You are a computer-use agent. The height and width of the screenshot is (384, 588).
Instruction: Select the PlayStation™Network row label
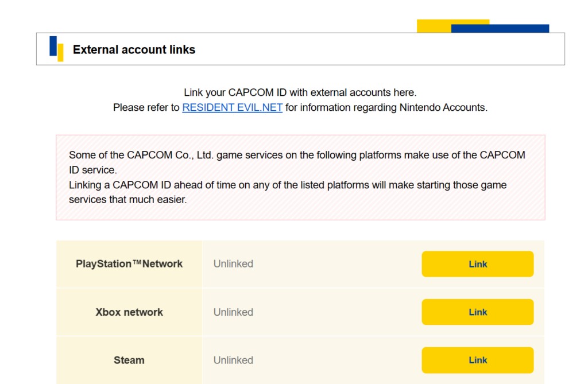(x=129, y=263)
